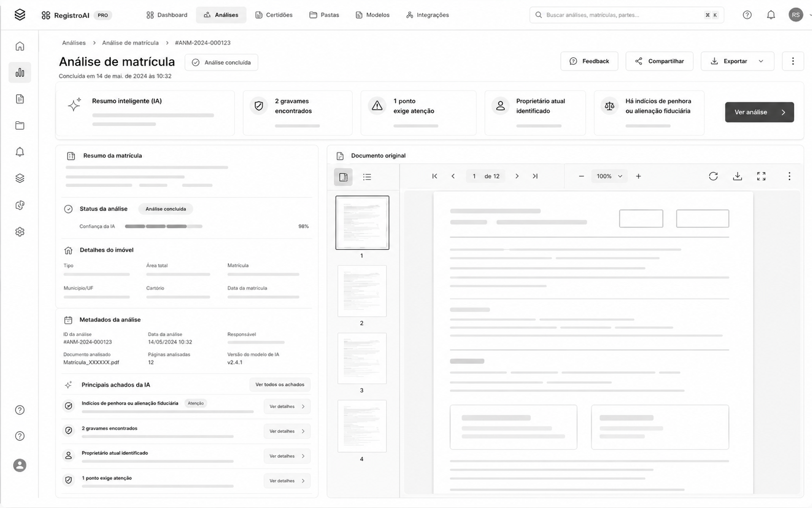Open the folder icon in the sidebar
The width and height of the screenshot is (812, 508).
(19, 125)
